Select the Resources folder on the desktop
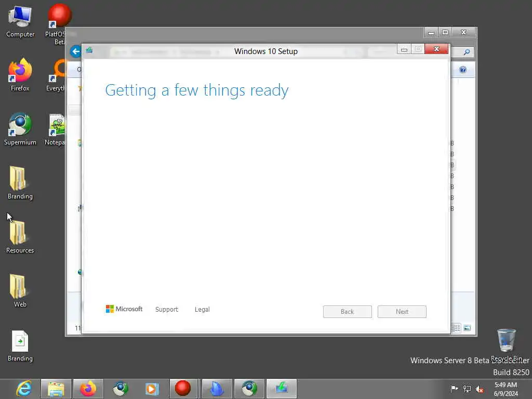 20,237
